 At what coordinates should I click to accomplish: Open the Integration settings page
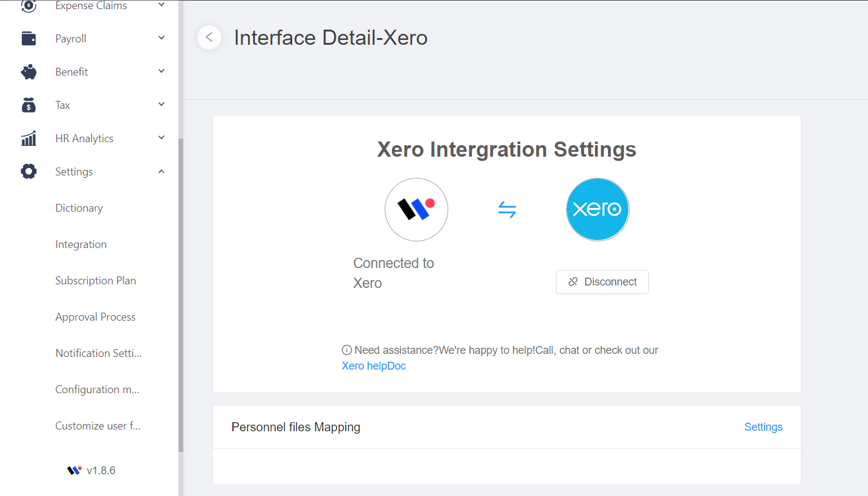click(81, 244)
